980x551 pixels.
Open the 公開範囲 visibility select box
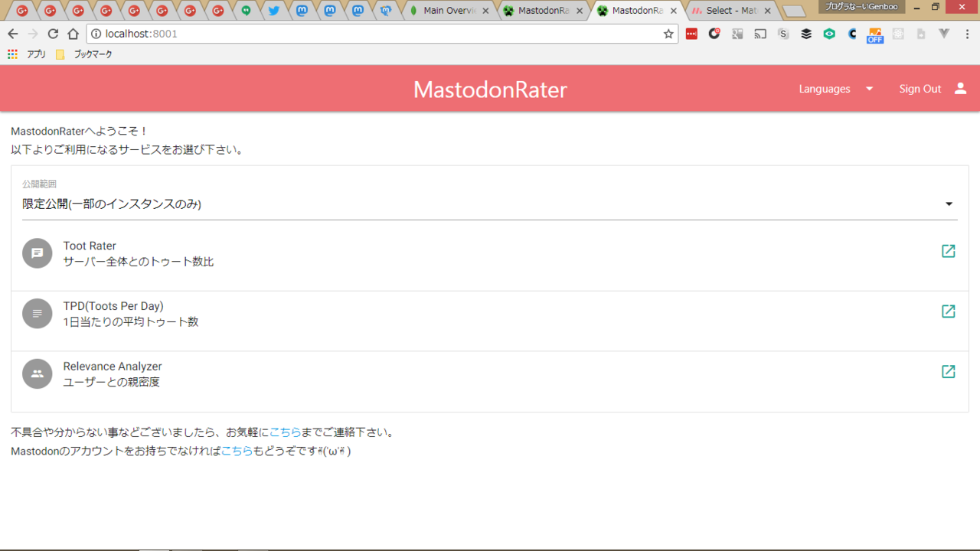pos(490,204)
